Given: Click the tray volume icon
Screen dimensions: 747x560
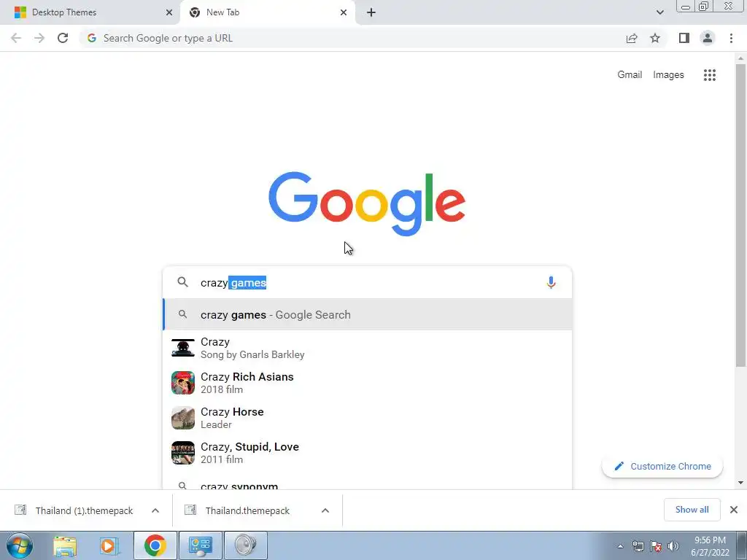Looking at the screenshot, I should [x=673, y=546].
